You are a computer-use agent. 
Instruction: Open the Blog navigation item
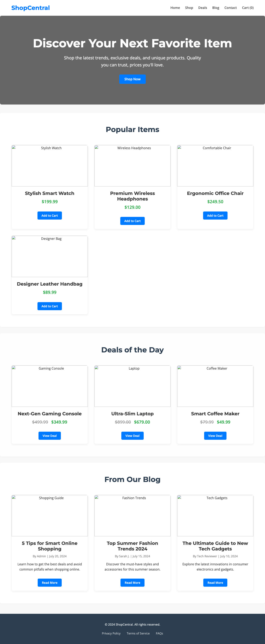click(216, 8)
